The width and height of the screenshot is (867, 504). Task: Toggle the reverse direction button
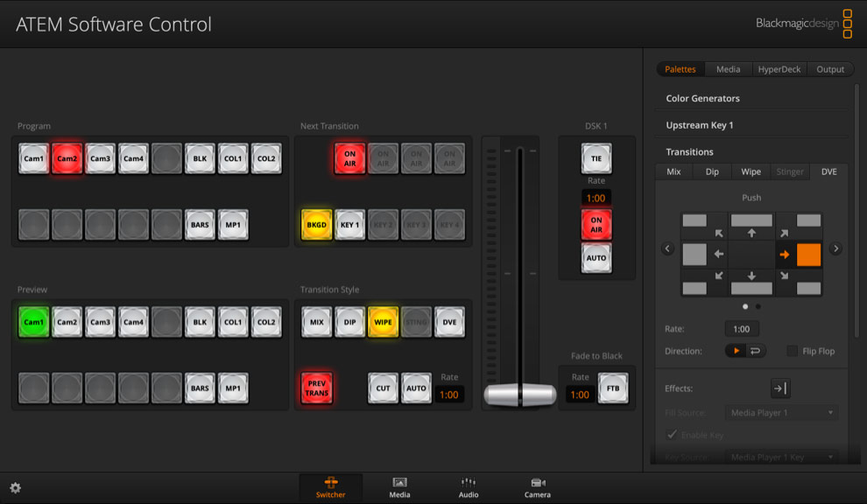(755, 350)
